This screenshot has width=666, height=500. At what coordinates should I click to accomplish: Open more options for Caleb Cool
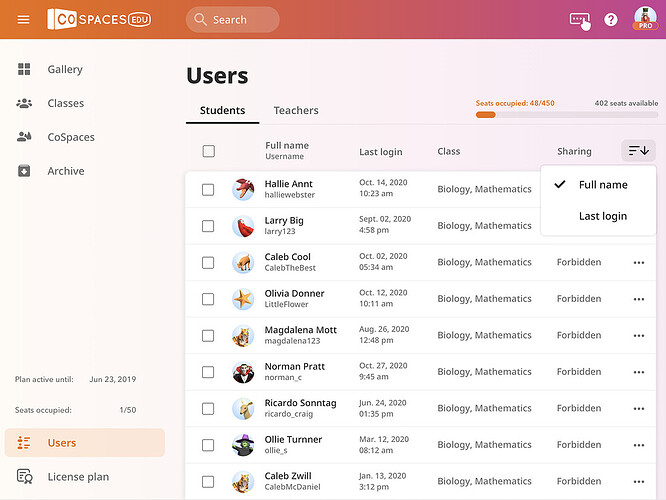coord(639,263)
